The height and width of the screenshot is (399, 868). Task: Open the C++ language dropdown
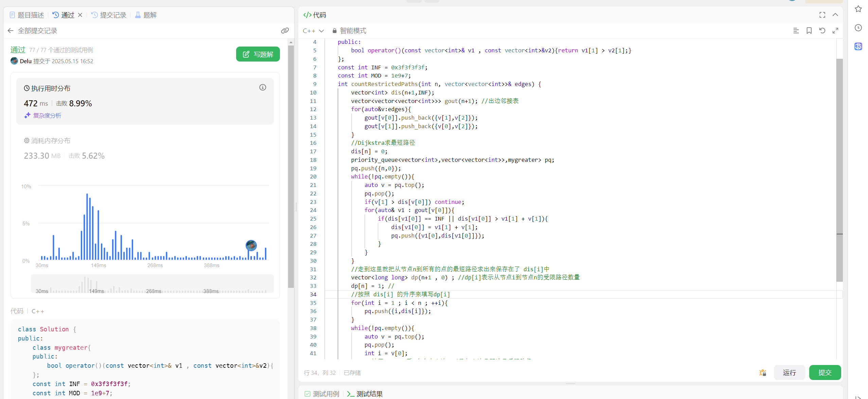(313, 31)
